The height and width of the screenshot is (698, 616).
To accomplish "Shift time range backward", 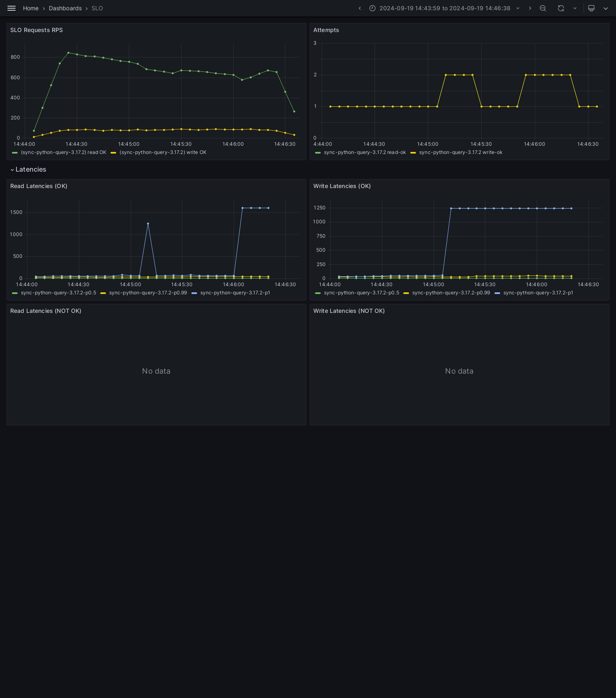I will [360, 8].
